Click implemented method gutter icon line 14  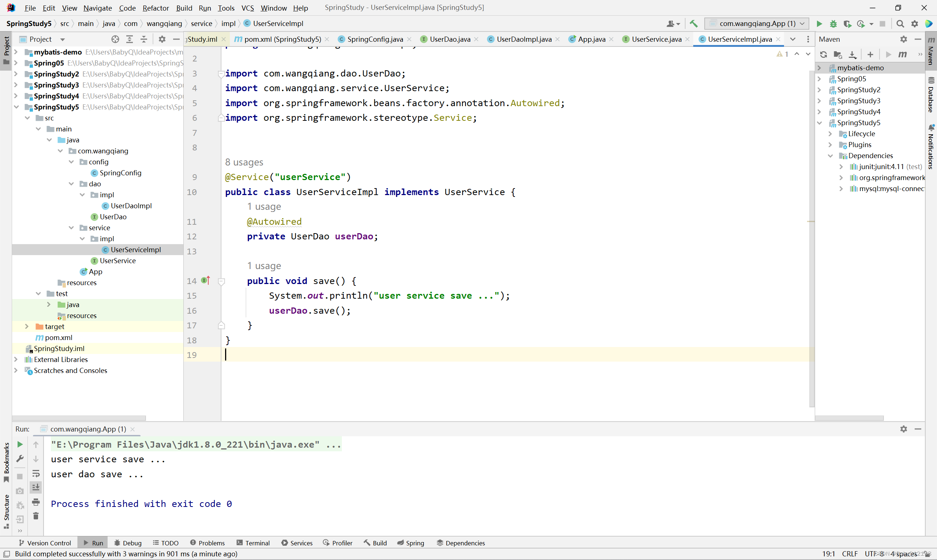coord(206,280)
